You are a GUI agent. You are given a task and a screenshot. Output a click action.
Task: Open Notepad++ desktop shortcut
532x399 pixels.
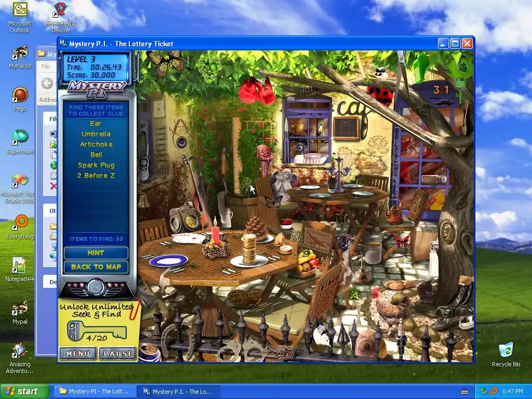coord(20,270)
